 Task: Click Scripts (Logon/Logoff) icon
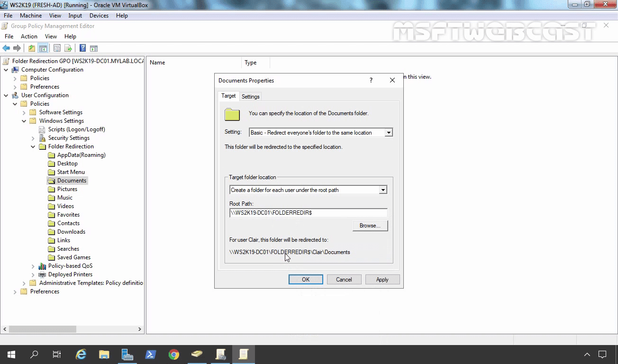pyautogui.click(x=42, y=129)
